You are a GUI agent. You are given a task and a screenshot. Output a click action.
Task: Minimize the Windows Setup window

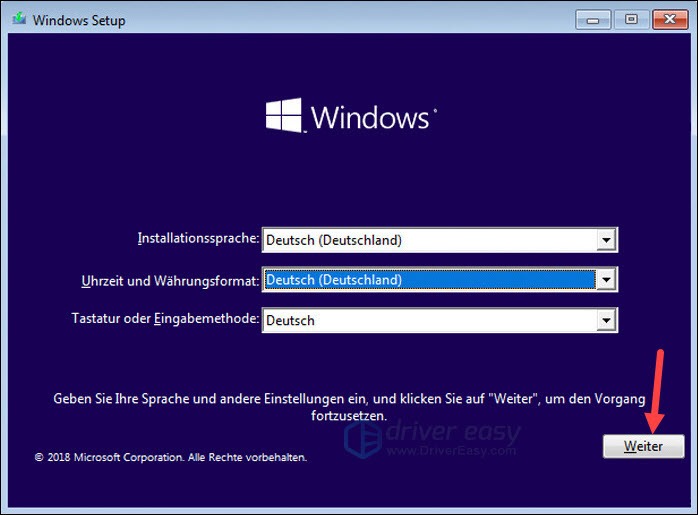click(593, 20)
